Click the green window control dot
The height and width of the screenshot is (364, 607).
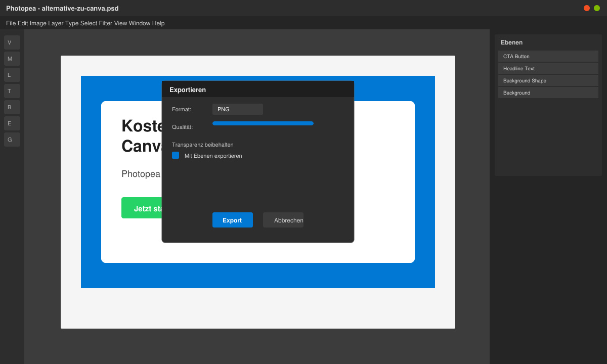[x=597, y=8]
